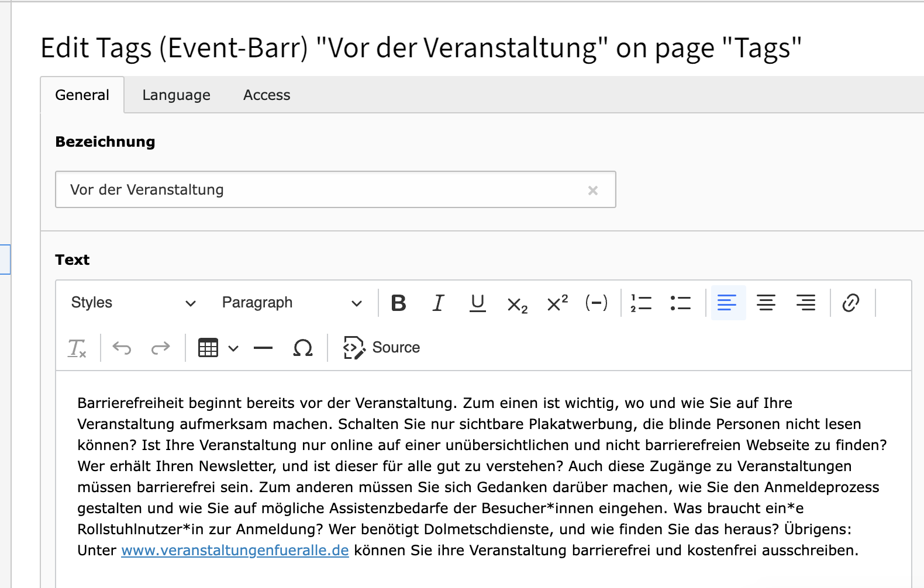Align text right
The height and width of the screenshot is (588, 924).
pos(806,303)
